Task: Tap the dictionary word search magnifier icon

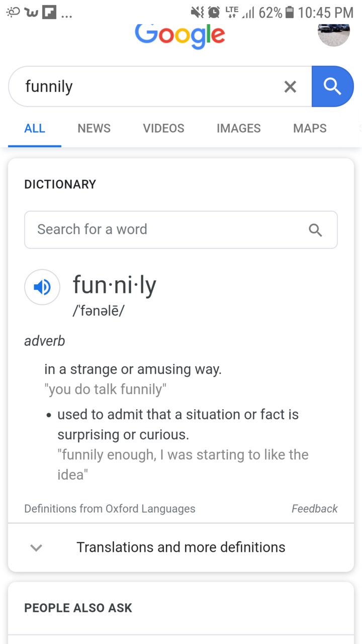Action: pyautogui.click(x=315, y=230)
